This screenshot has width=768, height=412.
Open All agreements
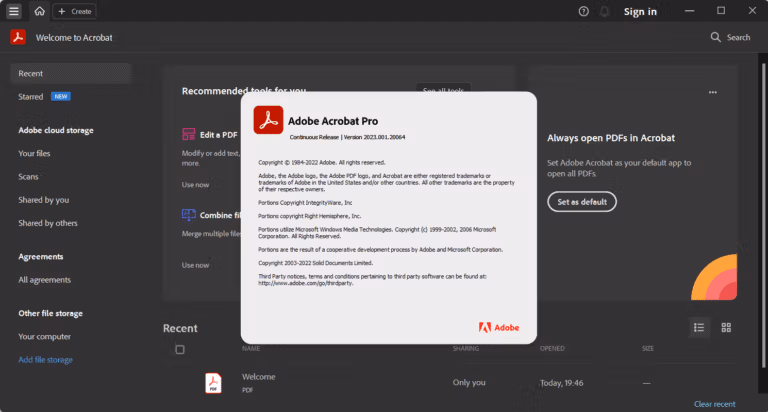[x=45, y=280]
